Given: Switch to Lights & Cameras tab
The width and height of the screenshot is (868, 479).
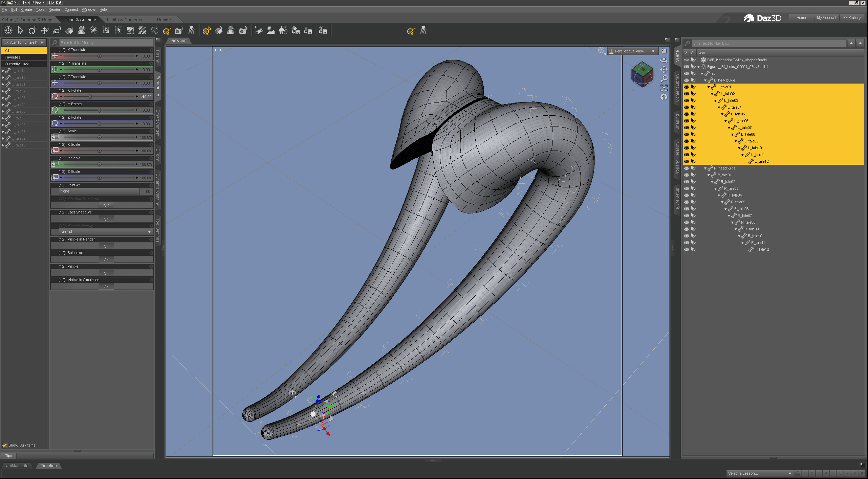Looking at the screenshot, I should 124,20.
